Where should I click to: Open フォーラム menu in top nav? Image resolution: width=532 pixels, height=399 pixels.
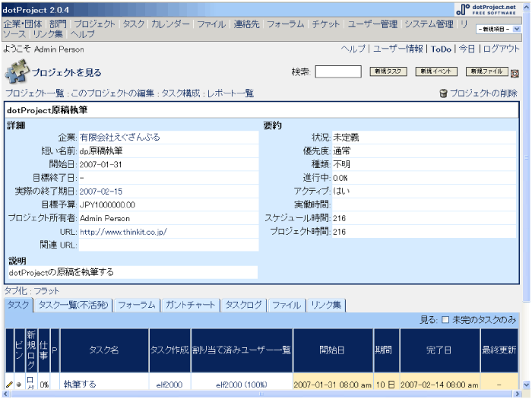pos(285,24)
